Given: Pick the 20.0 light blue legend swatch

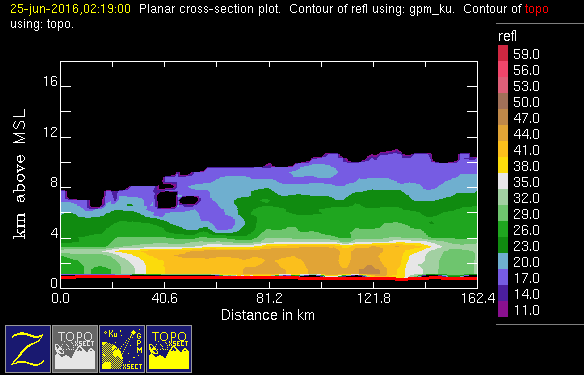Looking at the screenshot, I should tap(503, 261).
